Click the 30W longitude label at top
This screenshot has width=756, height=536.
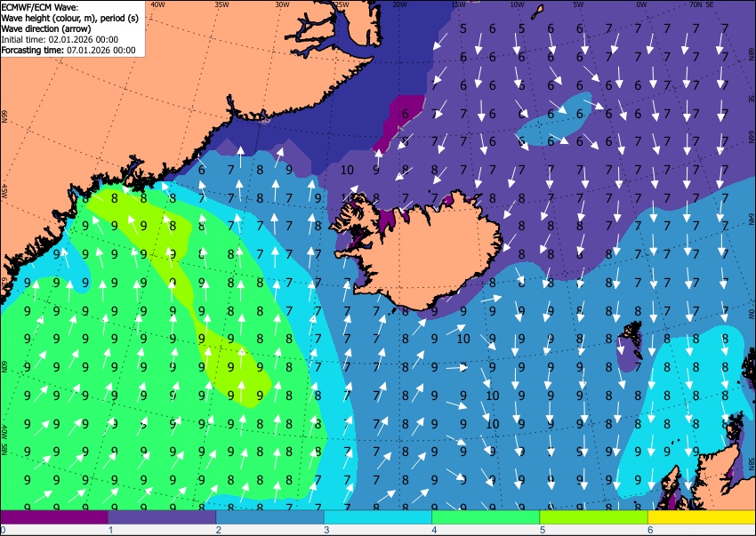(282, 4)
